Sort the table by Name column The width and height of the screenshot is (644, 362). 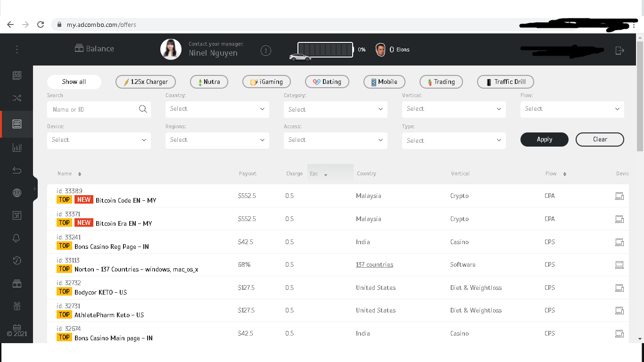[x=69, y=174]
